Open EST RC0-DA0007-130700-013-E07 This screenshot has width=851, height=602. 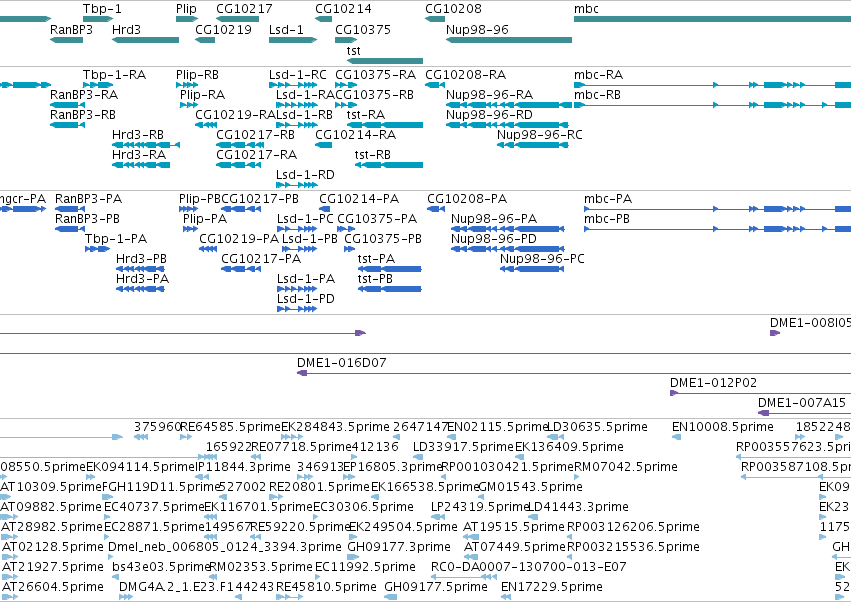pyautogui.click(x=528, y=567)
